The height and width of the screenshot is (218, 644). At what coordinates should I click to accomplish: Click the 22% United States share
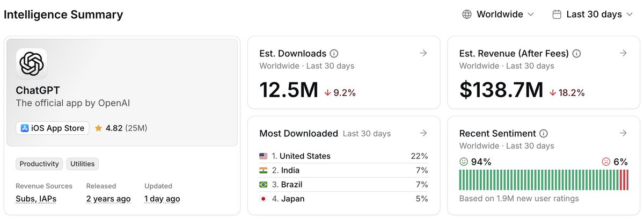[419, 156]
